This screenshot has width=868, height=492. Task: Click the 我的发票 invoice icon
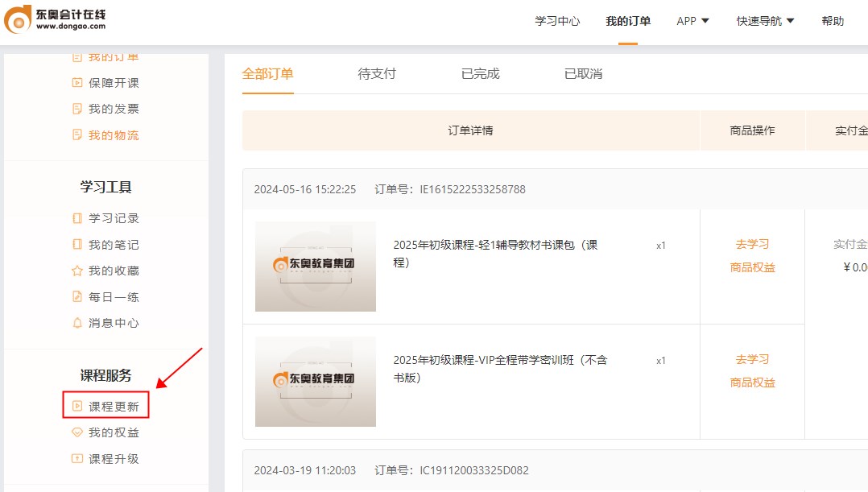(77, 109)
